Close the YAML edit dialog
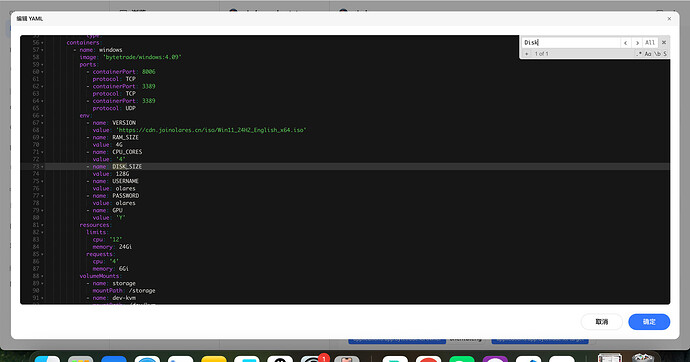Screen dimensions: 690x362 coord(669,18)
